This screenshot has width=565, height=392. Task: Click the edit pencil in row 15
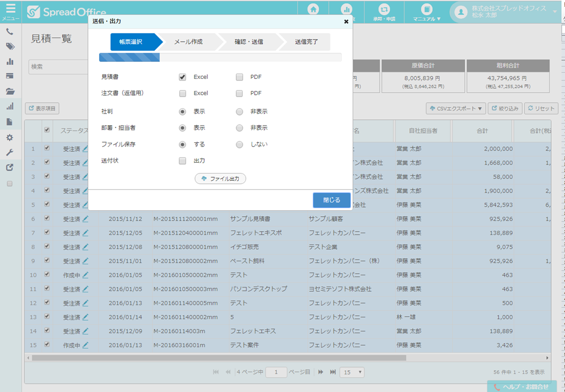[85, 345]
